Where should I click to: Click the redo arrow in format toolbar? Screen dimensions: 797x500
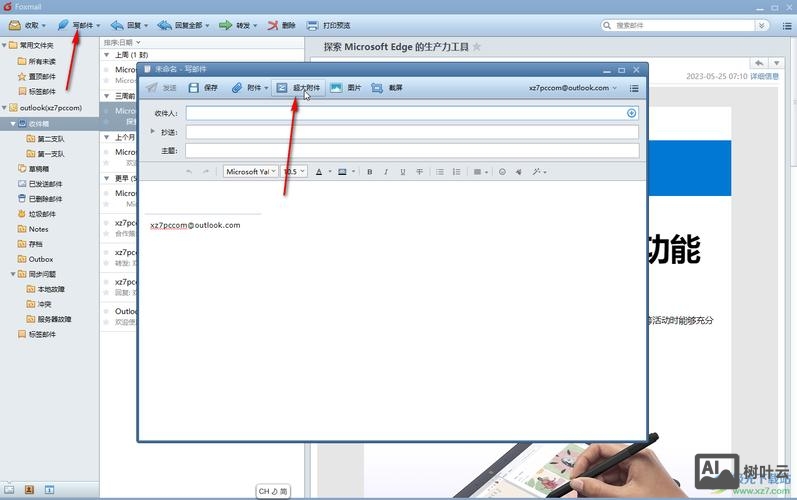point(206,172)
